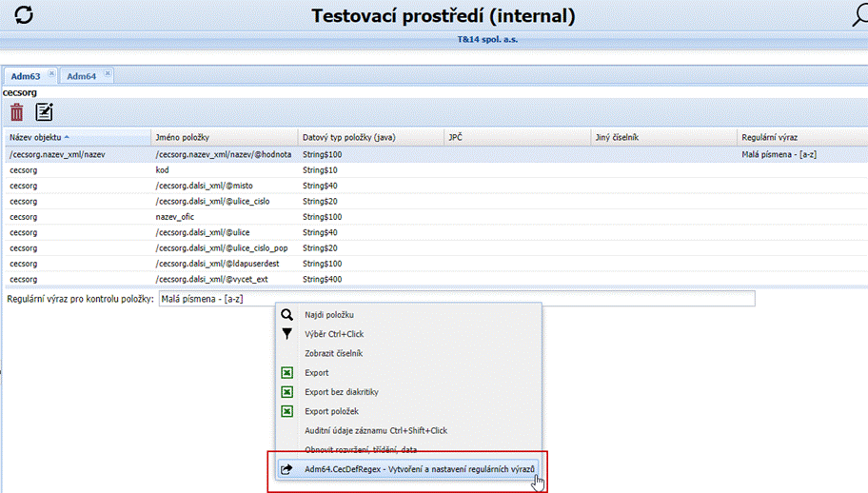The width and height of the screenshot is (868, 493).
Task: Open Auditní údaje záznamu menu entry
Action: 375,430
